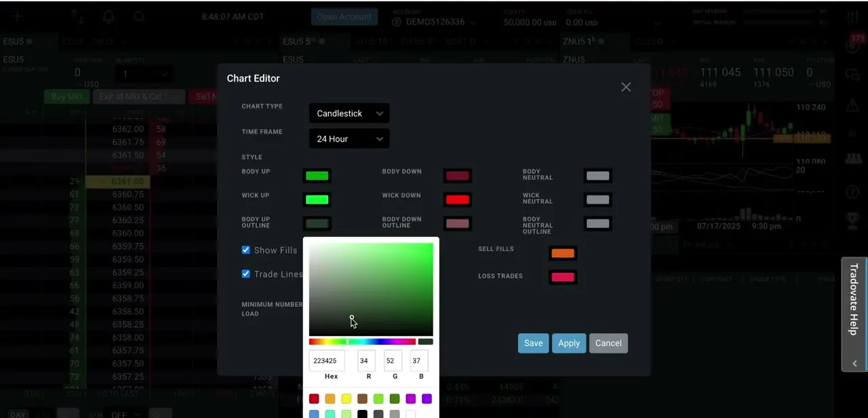The height and width of the screenshot is (418, 868).
Task: Click the R value field
Action: pos(366,361)
